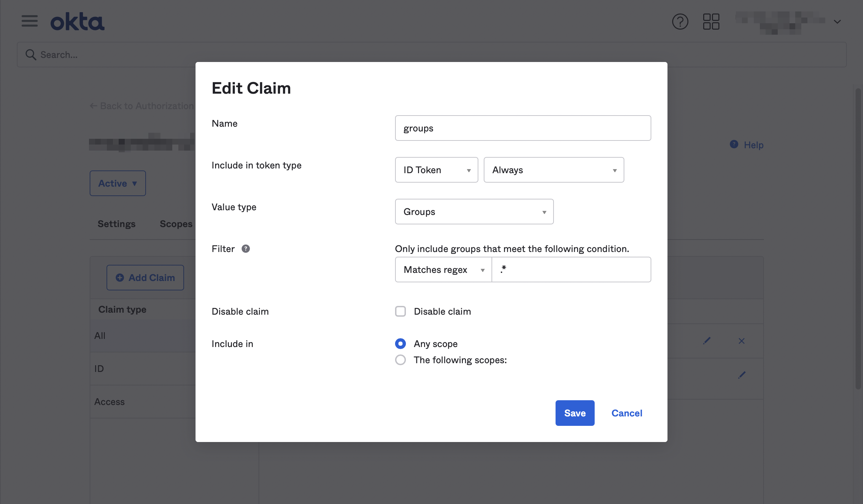This screenshot has height=504, width=863.
Task: Open the apps grid icon
Action: point(711,22)
